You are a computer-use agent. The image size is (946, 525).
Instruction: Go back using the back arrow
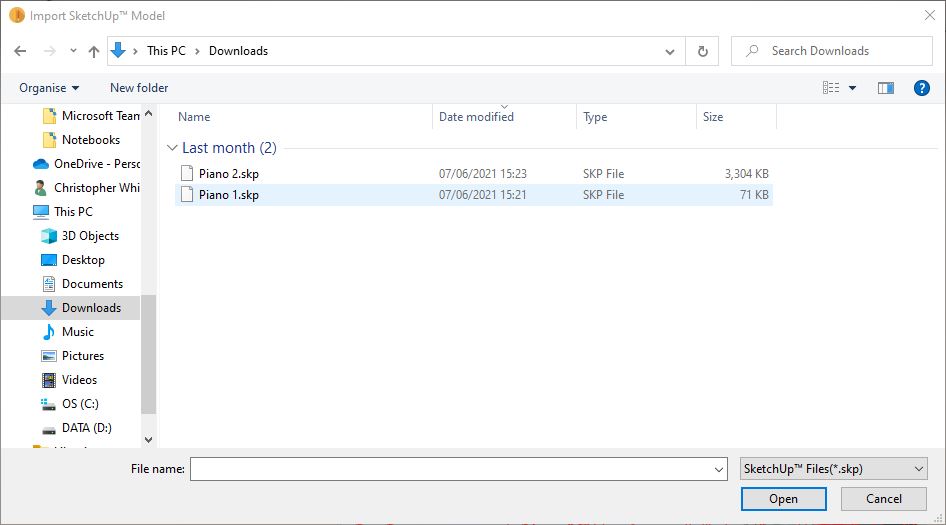(20, 51)
